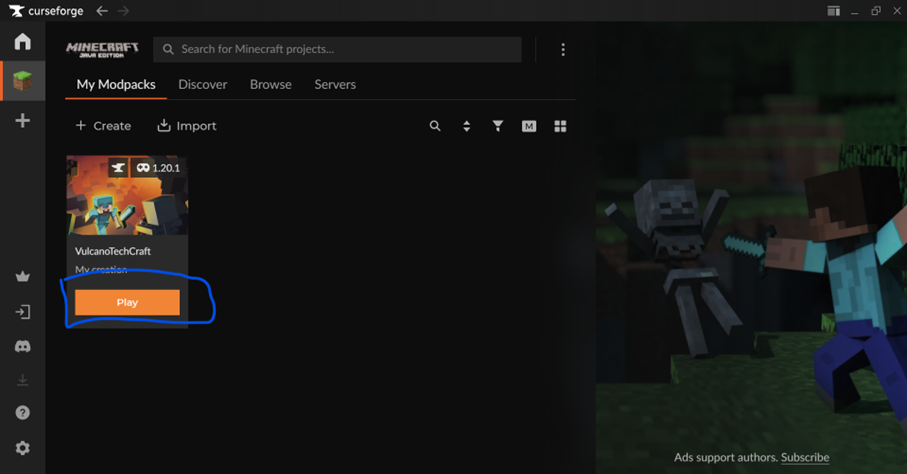Switch to the Browse tab

(x=271, y=84)
